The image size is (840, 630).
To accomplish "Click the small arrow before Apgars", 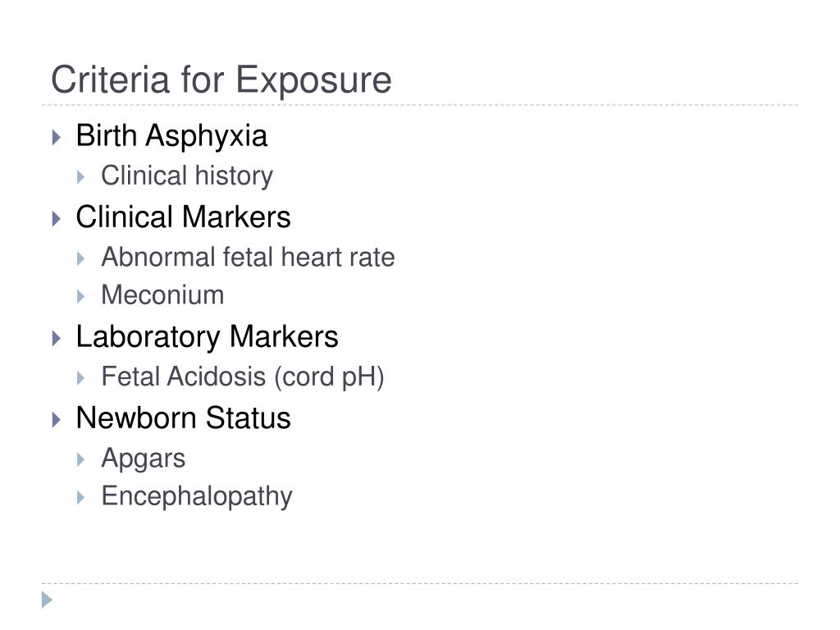I will point(81,459).
